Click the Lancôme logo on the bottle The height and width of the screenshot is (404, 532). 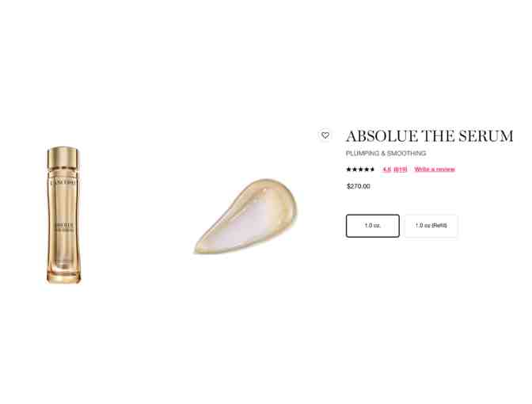(63, 183)
